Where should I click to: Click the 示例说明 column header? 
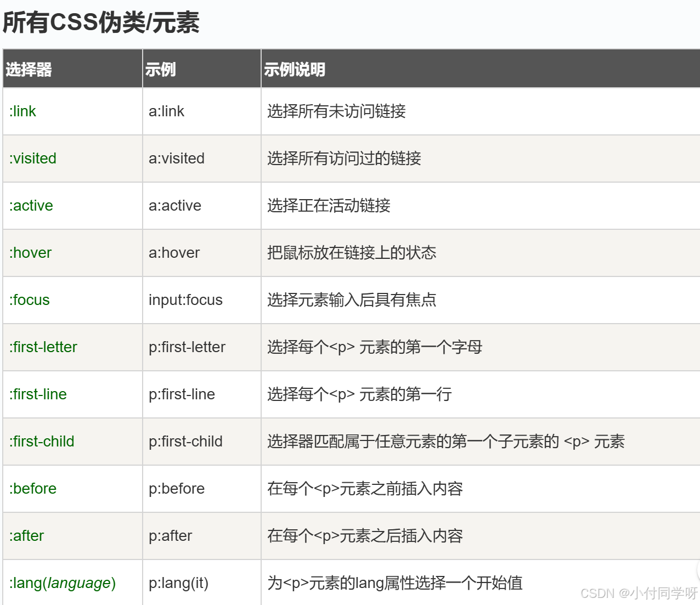tap(481, 69)
